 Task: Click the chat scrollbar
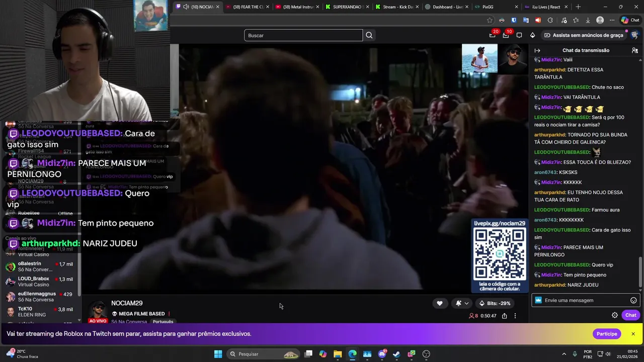(640, 272)
